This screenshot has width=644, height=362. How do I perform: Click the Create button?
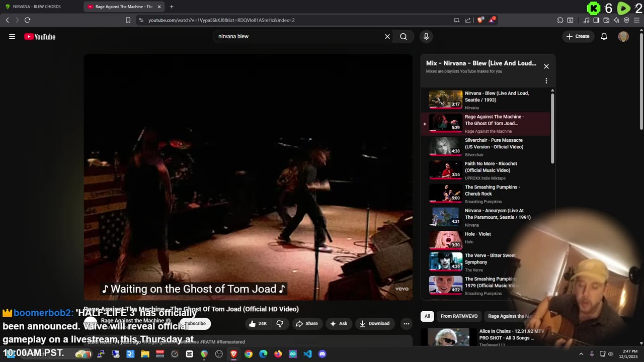point(578,36)
